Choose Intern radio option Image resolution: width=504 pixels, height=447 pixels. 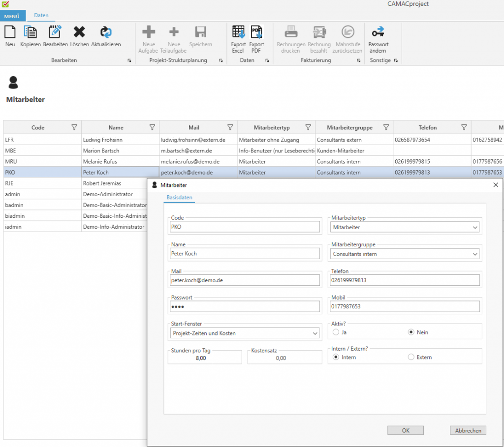click(336, 357)
